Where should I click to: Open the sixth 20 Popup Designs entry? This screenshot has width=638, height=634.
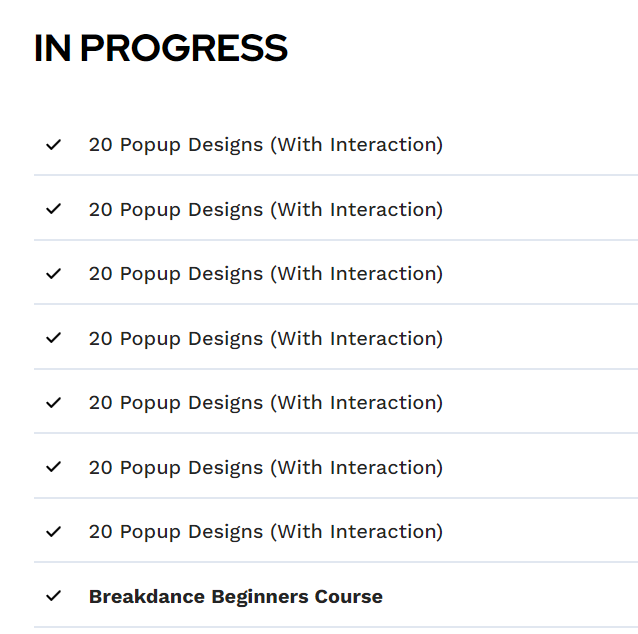[x=265, y=467]
